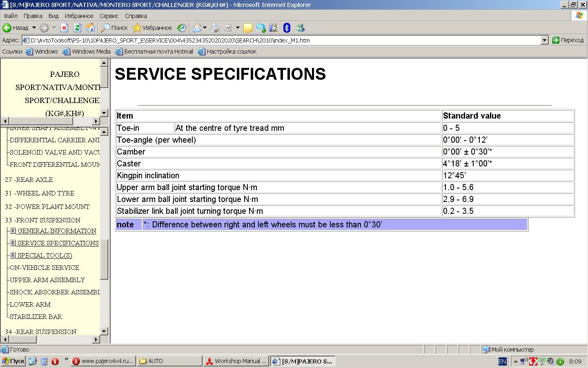
Task: Open the History toolbar icon
Action: (x=182, y=28)
